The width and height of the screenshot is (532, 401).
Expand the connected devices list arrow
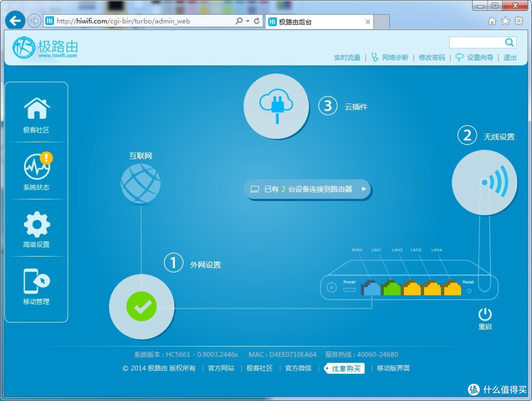[364, 189]
